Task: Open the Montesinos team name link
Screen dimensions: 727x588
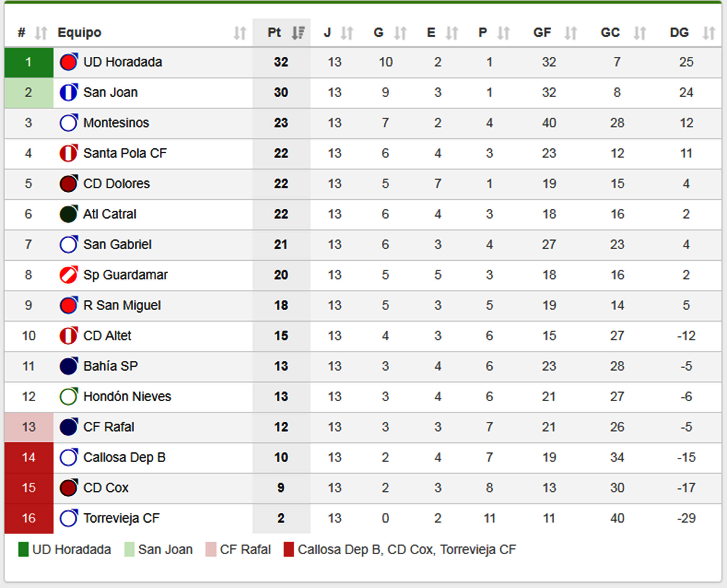Action: click(116, 123)
